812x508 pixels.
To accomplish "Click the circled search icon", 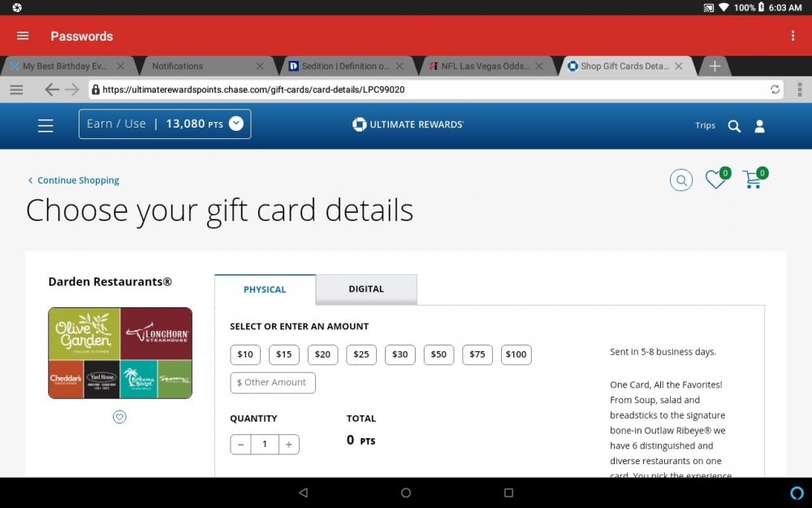I will (681, 180).
